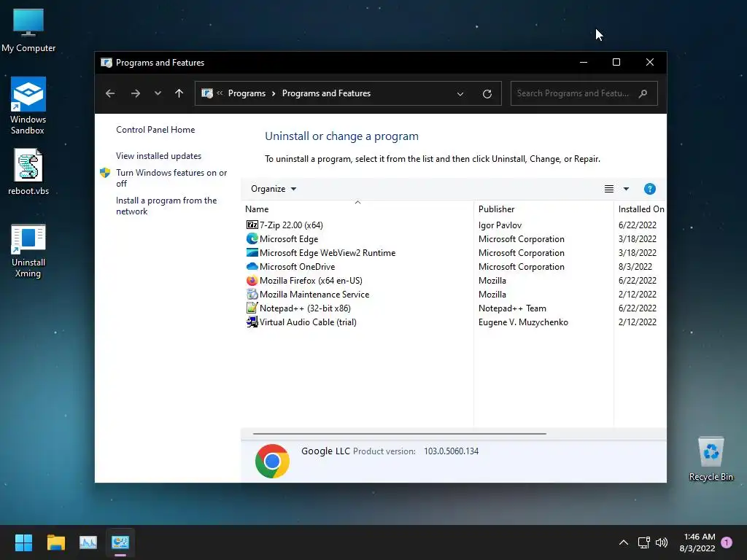
Task: Click the product version 103.0.5060.134 text
Action: click(x=451, y=451)
